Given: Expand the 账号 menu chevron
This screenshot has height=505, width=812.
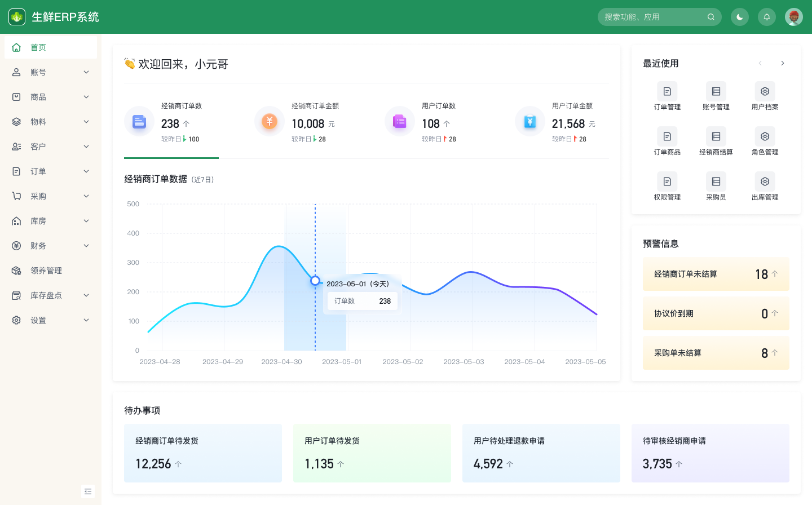Looking at the screenshot, I should coord(86,72).
